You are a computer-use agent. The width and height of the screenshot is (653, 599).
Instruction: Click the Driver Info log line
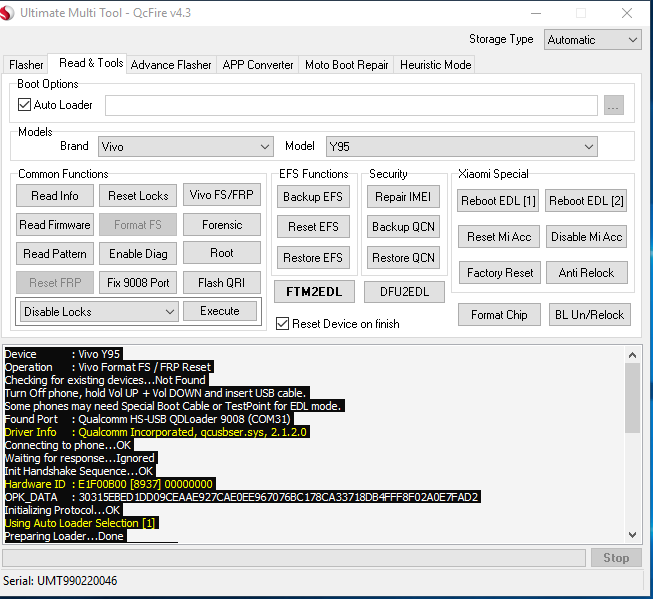click(x=157, y=432)
